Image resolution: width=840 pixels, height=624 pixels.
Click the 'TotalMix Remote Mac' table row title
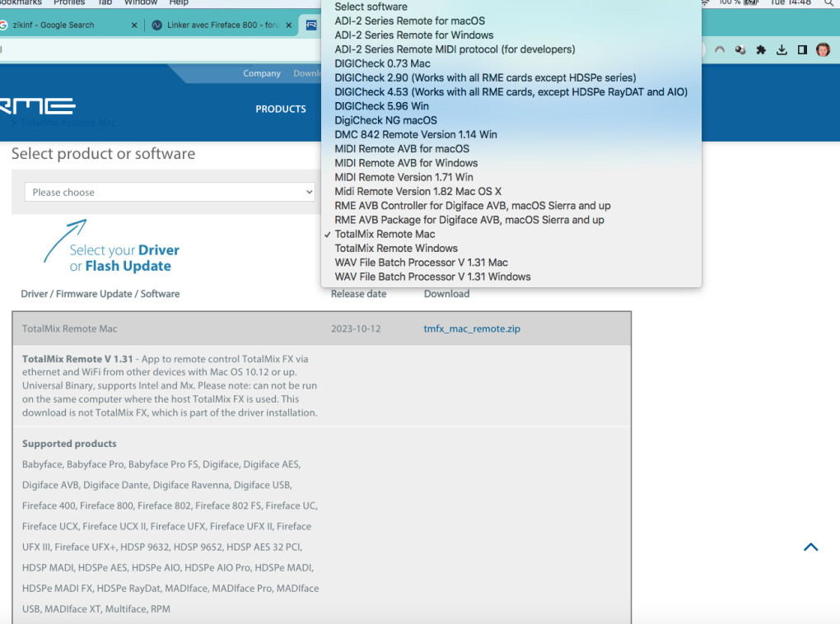coord(70,328)
